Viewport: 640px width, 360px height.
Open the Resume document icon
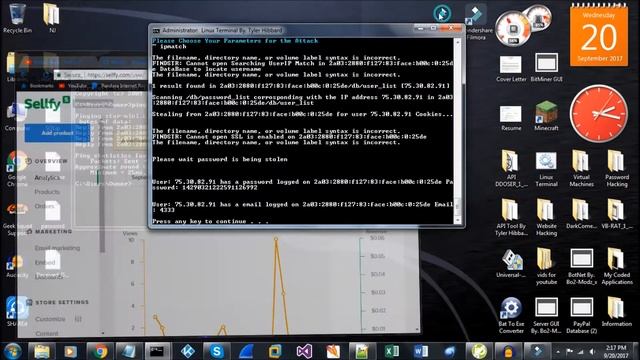click(x=511, y=118)
